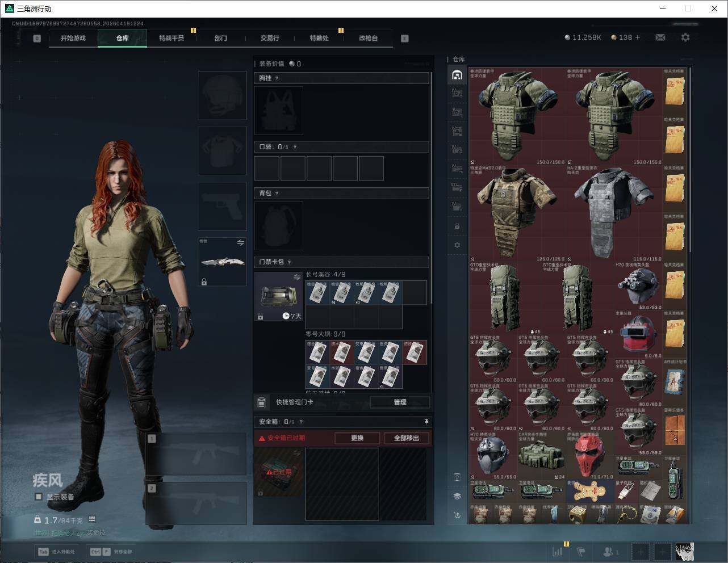Switch to the 特战干员 tab
Viewport: 728px width, 563px height.
tap(171, 38)
